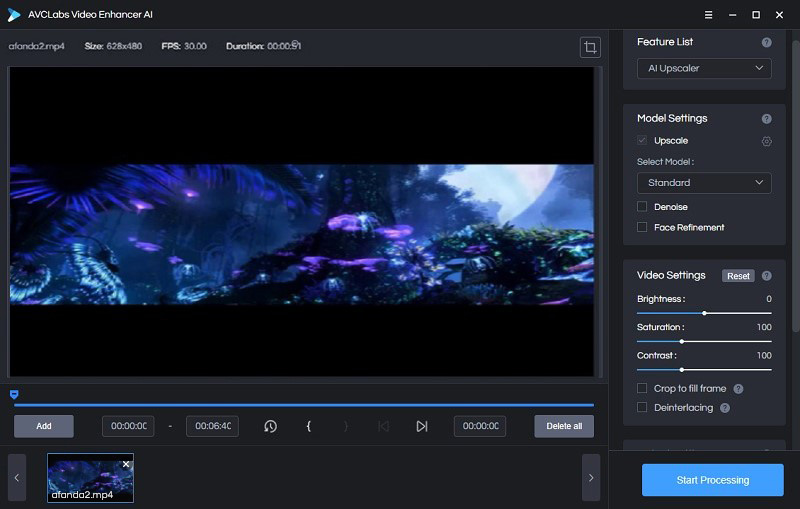Click the Duration text
The image size is (800, 509).
264,46
